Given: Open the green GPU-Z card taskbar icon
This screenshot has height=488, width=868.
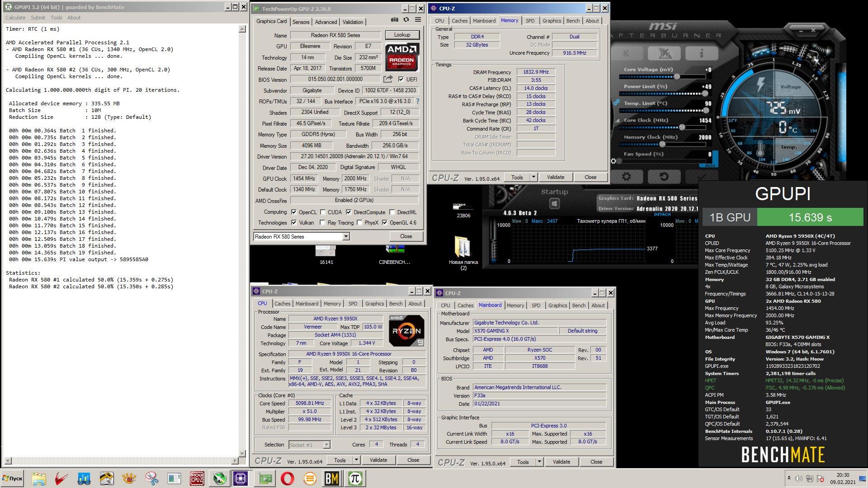Looking at the screenshot, I should (265, 479).
